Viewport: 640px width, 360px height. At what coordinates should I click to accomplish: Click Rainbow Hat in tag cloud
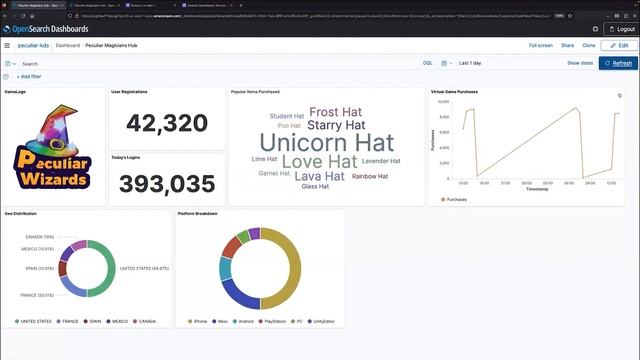(370, 176)
